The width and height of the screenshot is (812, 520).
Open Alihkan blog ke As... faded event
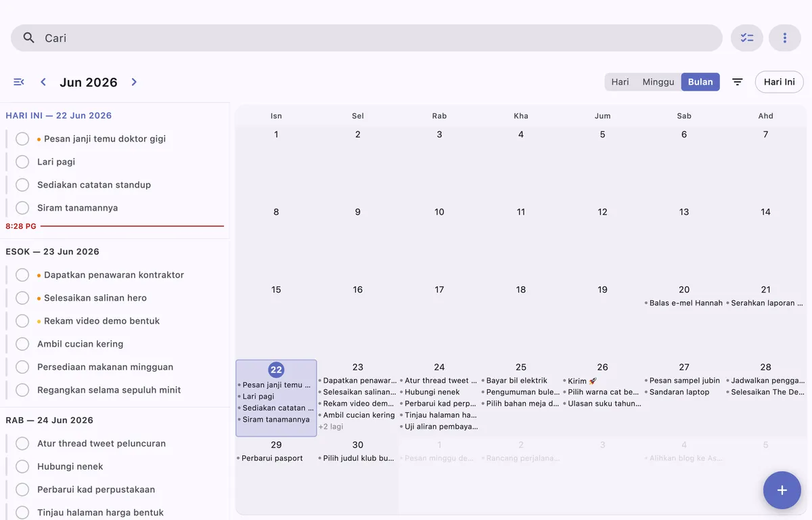point(683,458)
